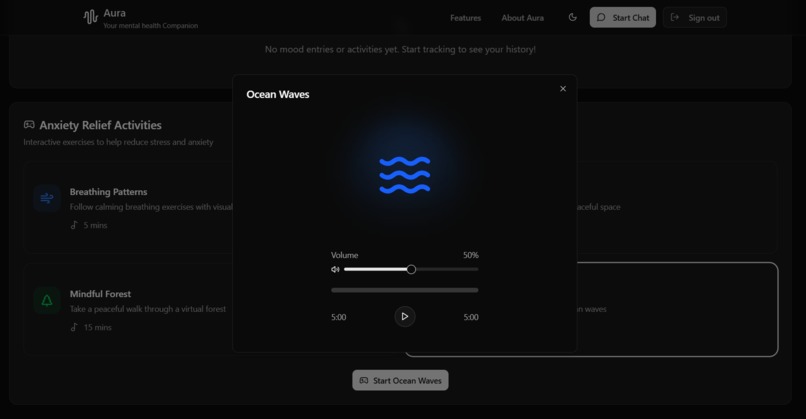Image resolution: width=806 pixels, height=419 pixels.
Task: Click the blue ocean waves icon
Action: click(405, 175)
